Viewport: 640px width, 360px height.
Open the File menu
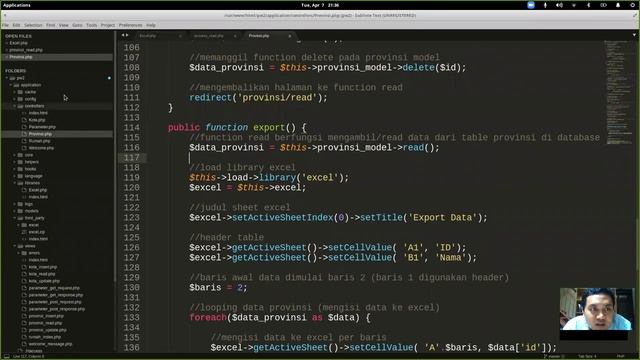click(5, 25)
